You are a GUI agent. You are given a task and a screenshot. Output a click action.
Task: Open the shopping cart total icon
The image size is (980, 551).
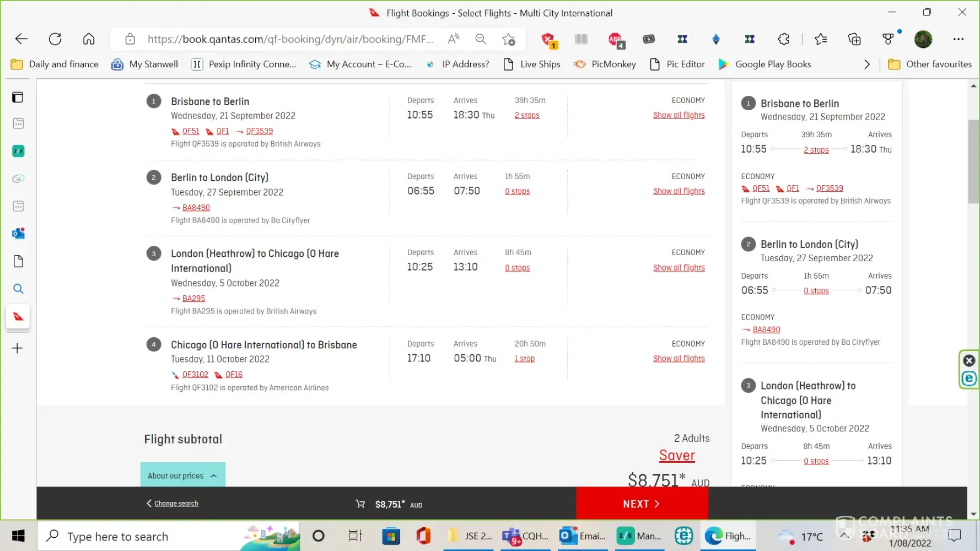tap(360, 504)
